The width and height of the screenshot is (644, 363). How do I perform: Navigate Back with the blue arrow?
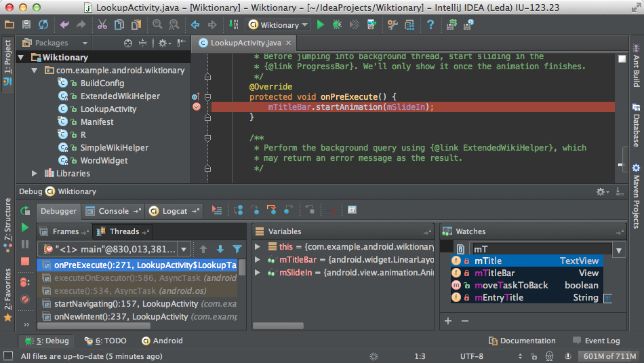tap(195, 24)
